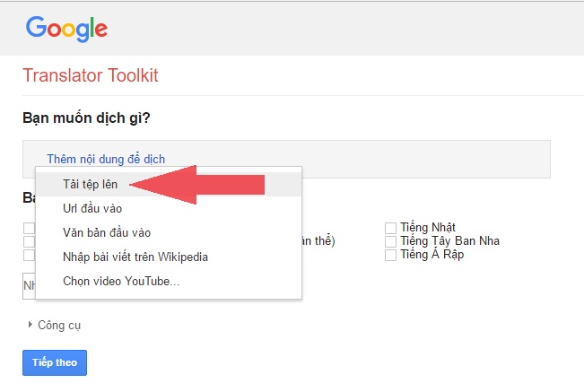Select 'Nhập bài viết trên Wikipedia'
The image size is (584, 392).
point(169,257)
